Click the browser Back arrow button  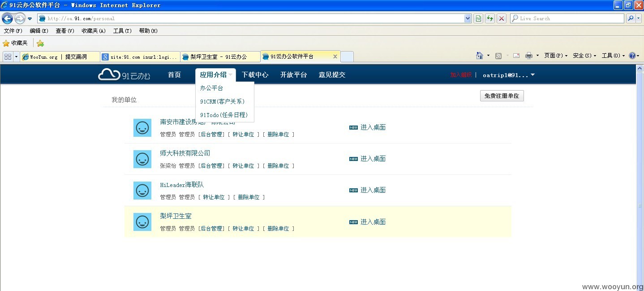coord(7,18)
